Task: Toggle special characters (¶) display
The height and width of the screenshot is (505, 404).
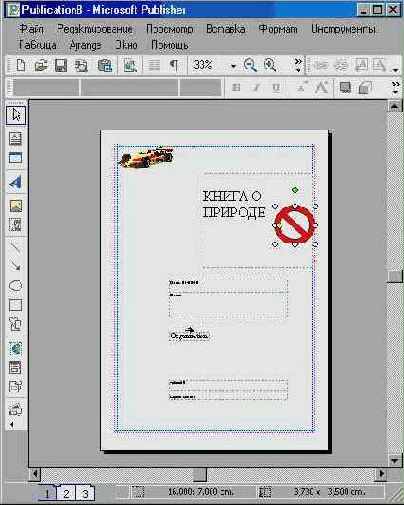Action: coord(174,65)
